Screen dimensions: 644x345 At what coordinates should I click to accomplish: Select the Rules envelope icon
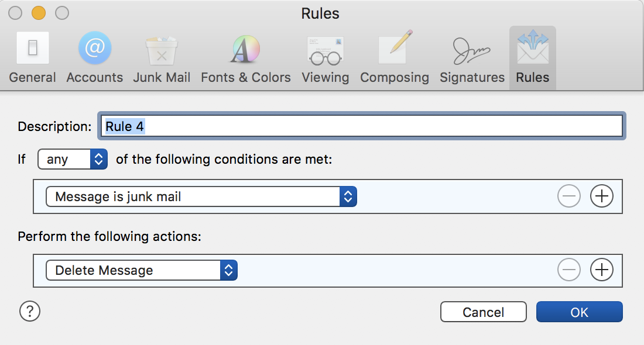pyautogui.click(x=532, y=49)
